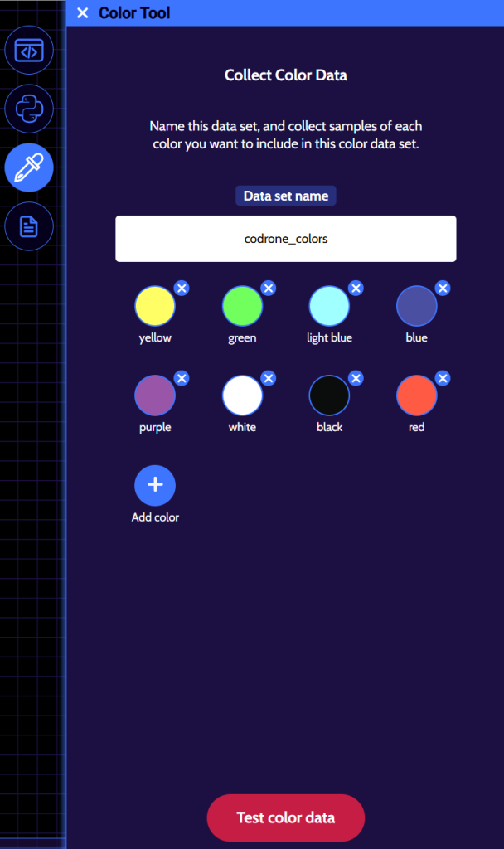This screenshot has width=504, height=849.
Task: Delete the red color sample
Action: 443,378
